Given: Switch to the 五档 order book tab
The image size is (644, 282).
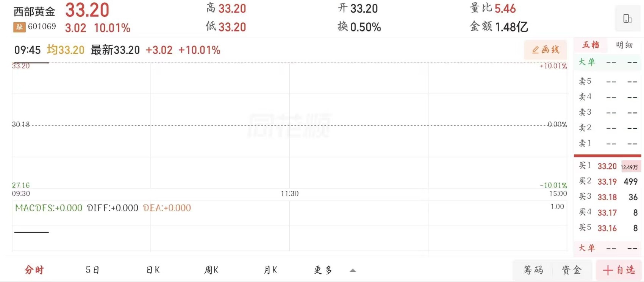Looking at the screenshot, I should 591,45.
